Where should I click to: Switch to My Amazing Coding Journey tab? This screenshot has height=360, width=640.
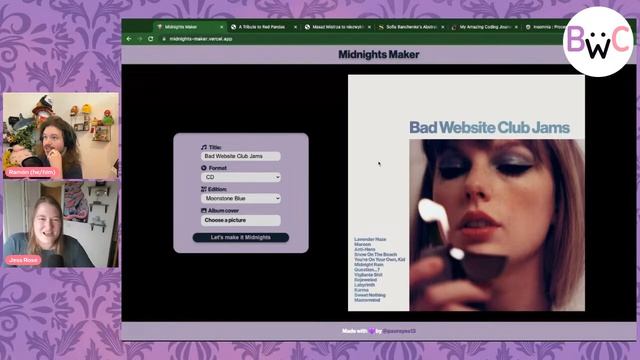point(484,27)
